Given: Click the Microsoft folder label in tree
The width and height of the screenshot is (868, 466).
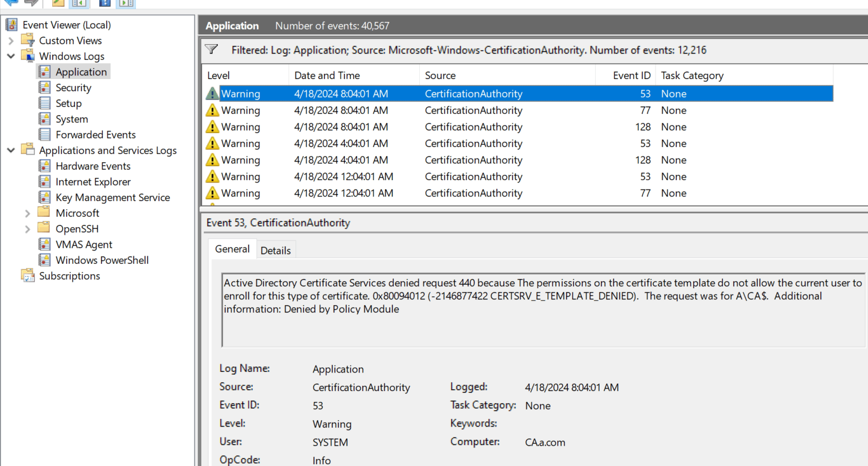Looking at the screenshot, I should point(77,213).
